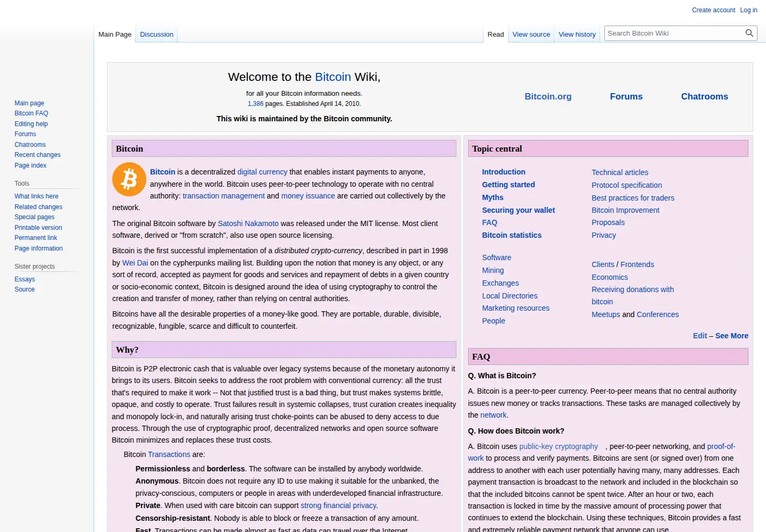Select the Main Page tab

point(115,35)
